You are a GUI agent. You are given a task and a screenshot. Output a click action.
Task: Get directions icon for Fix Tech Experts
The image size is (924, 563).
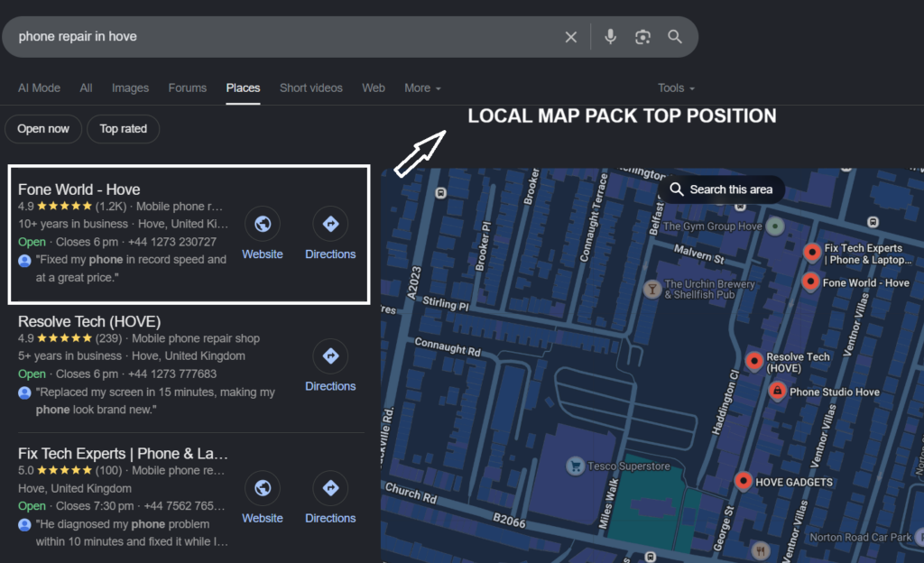330,487
